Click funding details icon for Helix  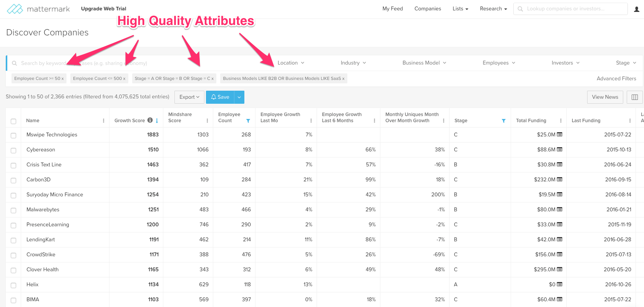[x=559, y=284]
